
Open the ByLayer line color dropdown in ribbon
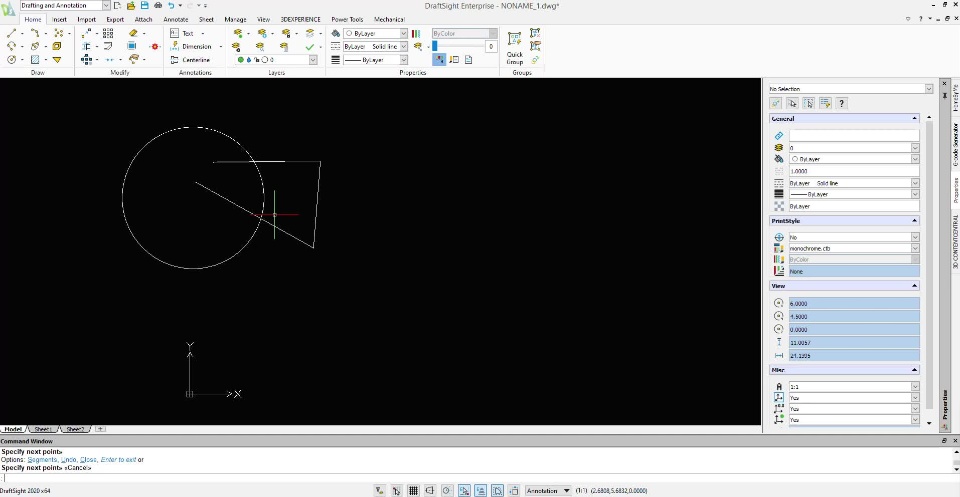(403, 34)
